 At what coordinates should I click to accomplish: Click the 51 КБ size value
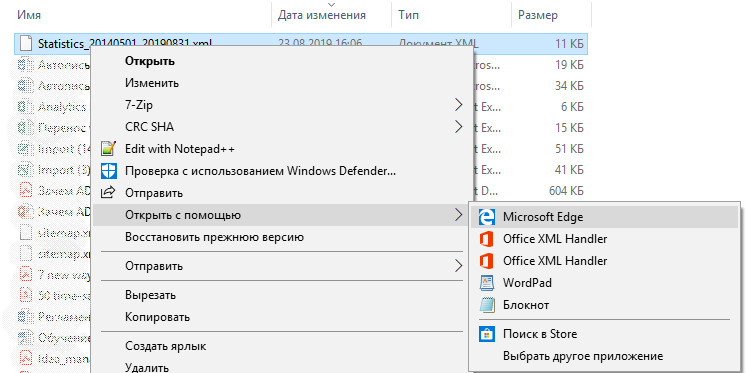point(569,149)
